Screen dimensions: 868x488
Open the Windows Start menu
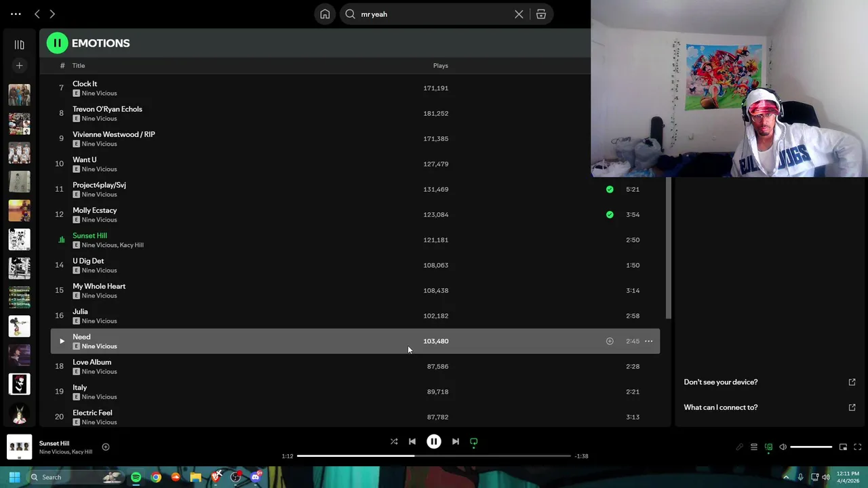tap(14, 477)
